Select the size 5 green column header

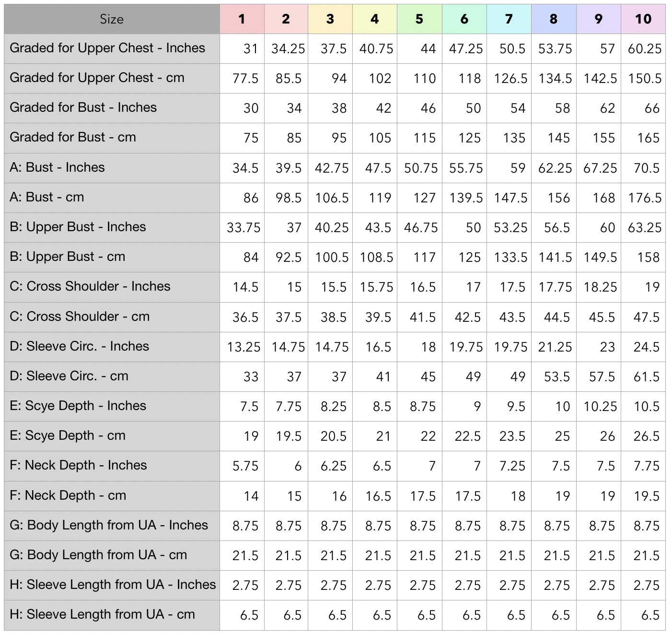(419, 19)
